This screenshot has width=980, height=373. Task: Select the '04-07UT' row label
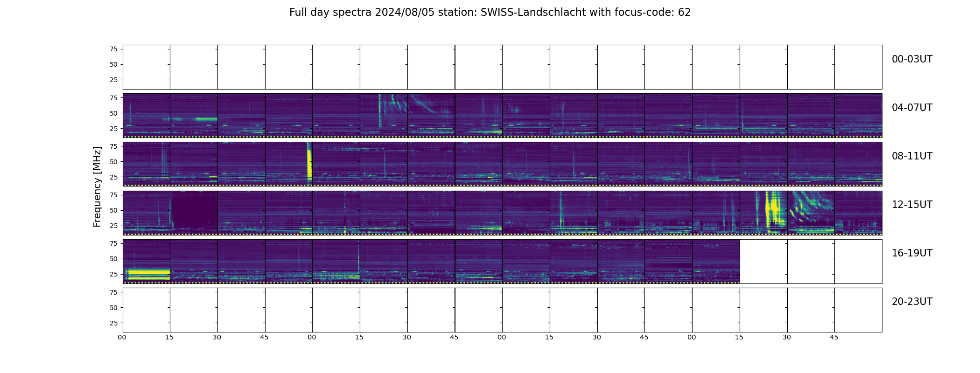pyautogui.click(x=912, y=108)
